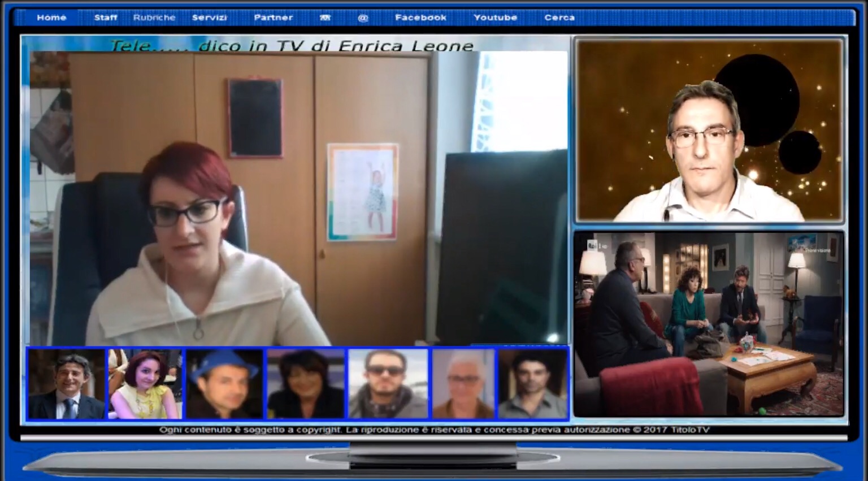
Task: Select Servizi in the top navigation
Action: 209,18
